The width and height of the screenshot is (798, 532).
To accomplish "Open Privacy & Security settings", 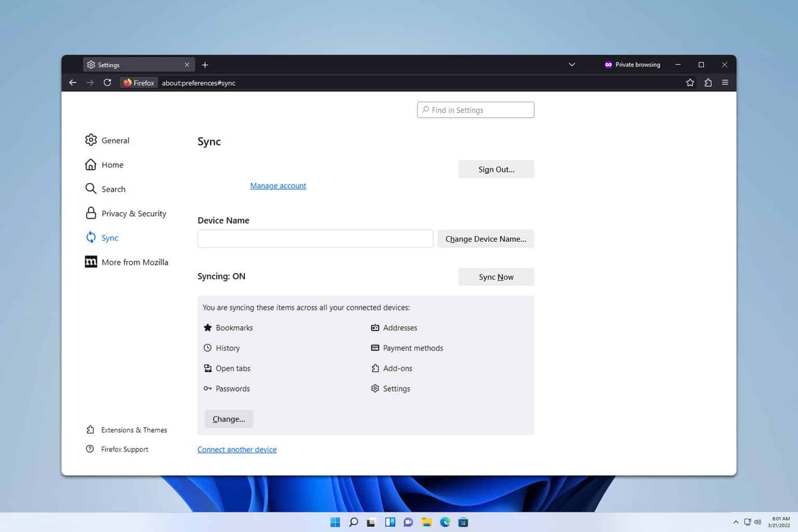I will coord(126,214).
